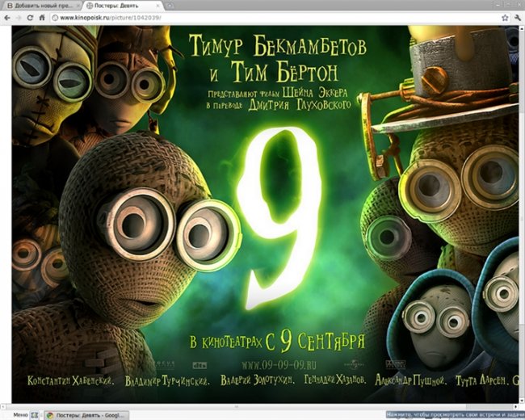Click the quick-launch icon beside Меню
The image size is (525, 420).
(x=35, y=414)
